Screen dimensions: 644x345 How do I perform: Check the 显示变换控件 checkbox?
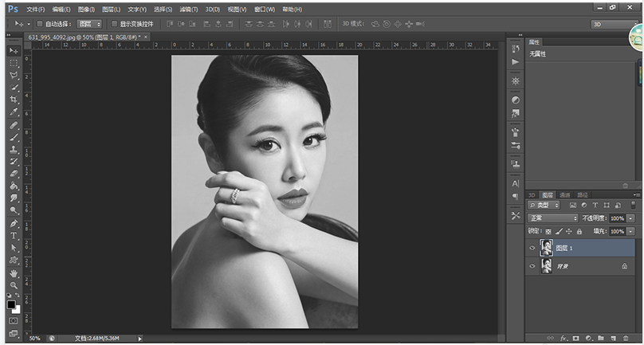tap(114, 24)
